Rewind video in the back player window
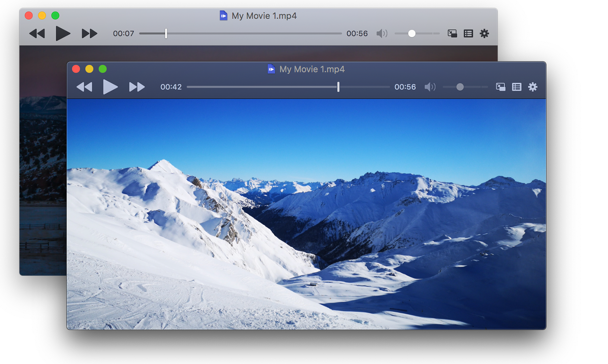The width and height of the screenshot is (608, 364). 37,33
